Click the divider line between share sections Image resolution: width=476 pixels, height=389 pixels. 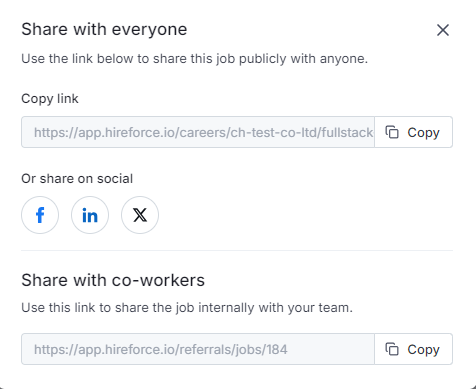pos(237,250)
